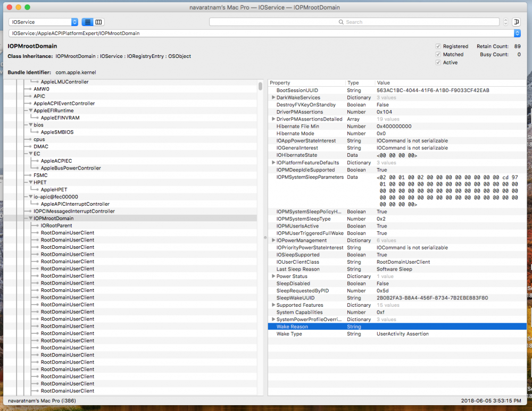Screen dimensions: 532x411
Task: Expand the Supported Features dictionary
Action: click(x=273, y=305)
